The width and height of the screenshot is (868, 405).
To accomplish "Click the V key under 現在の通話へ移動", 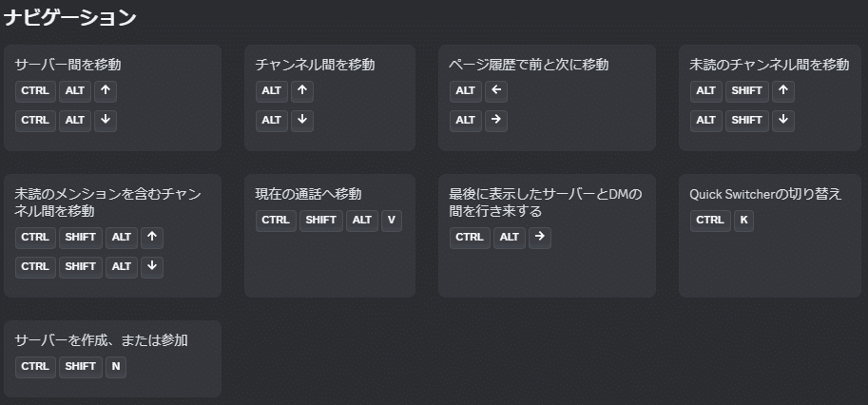I will [x=392, y=221].
